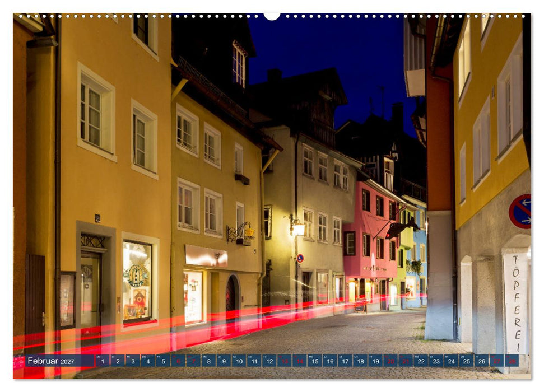The width and height of the screenshot is (544, 392).
Task: Click day 18 in the calendar strip
Action: [360, 361]
